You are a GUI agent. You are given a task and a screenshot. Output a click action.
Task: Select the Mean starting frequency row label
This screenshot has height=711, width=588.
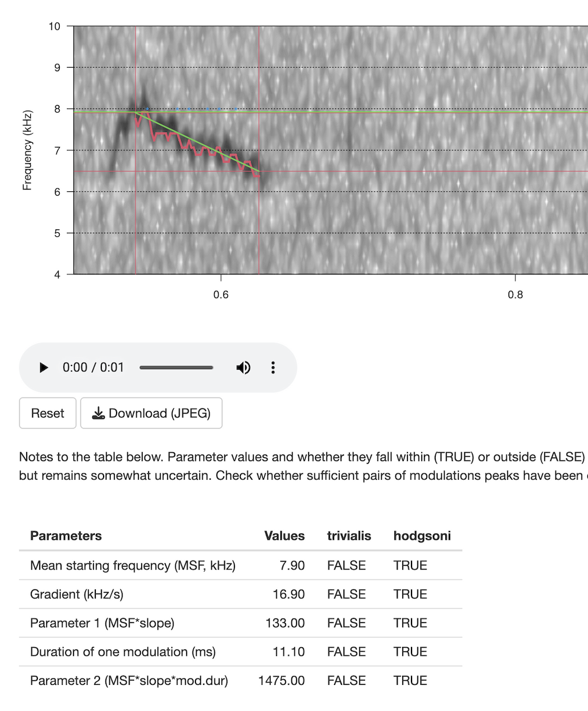133,566
